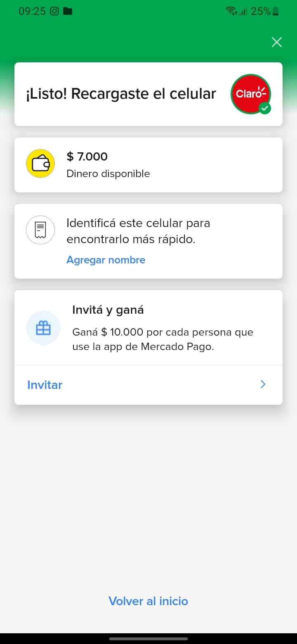Image resolution: width=297 pixels, height=644 pixels.
Task: Tap the Wi-Fi status icon
Action: click(231, 11)
